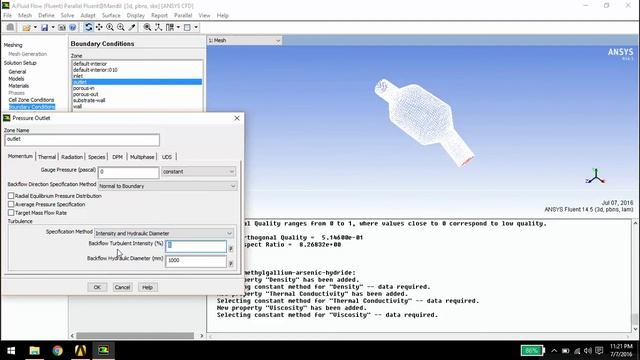Open dropdown arrow next to workspace layout icon
This screenshot has height=360, width=640.
pyautogui.click(x=178, y=27)
